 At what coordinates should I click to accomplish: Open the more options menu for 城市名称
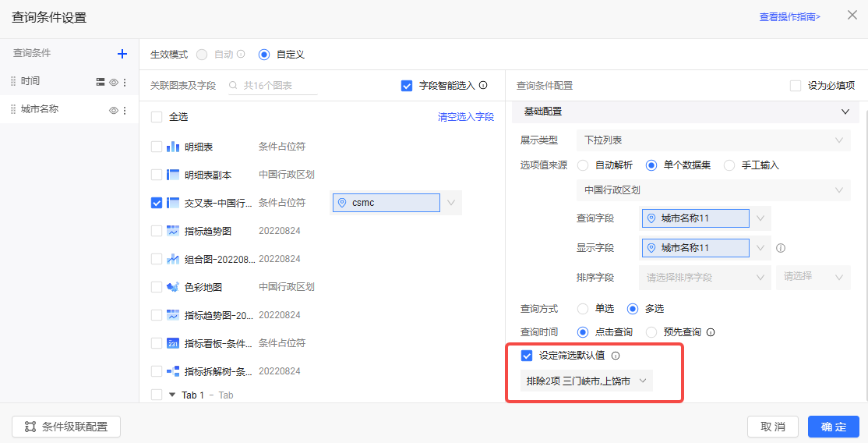(124, 111)
